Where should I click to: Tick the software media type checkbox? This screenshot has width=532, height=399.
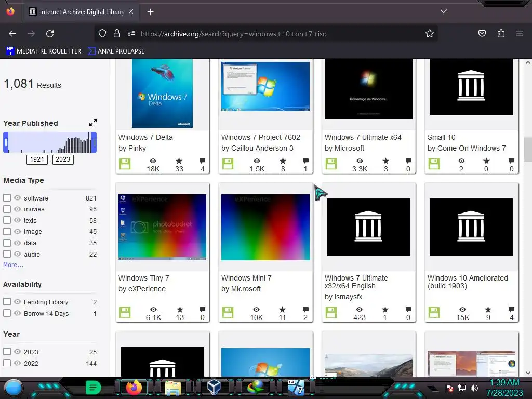click(7, 197)
